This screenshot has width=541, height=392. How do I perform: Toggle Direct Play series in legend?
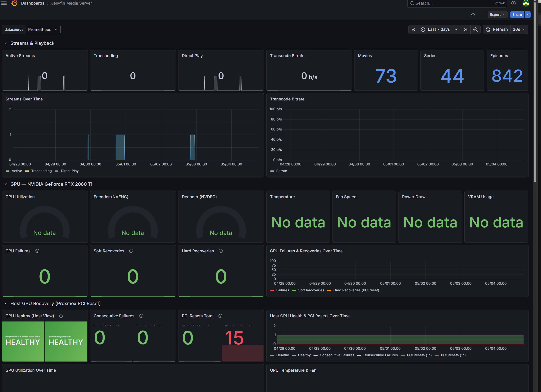70,171
